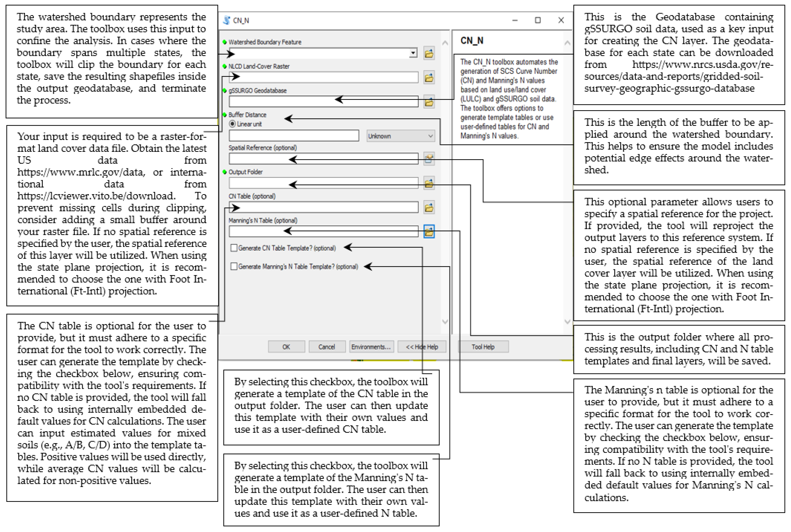Click Manning's N Table browse icon
This screenshot has height=532, width=791.
click(429, 232)
